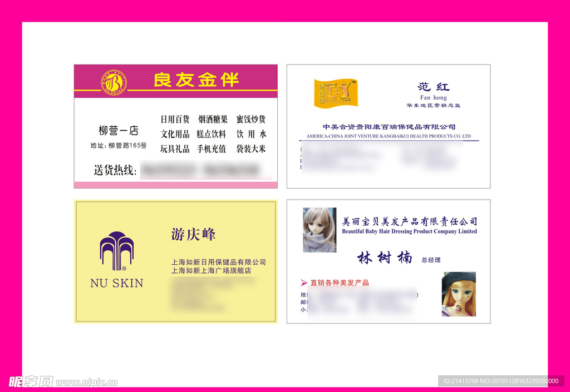The height and width of the screenshot is (392, 570).
Task: Click the 范红 name heading
Action: [x=433, y=87]
